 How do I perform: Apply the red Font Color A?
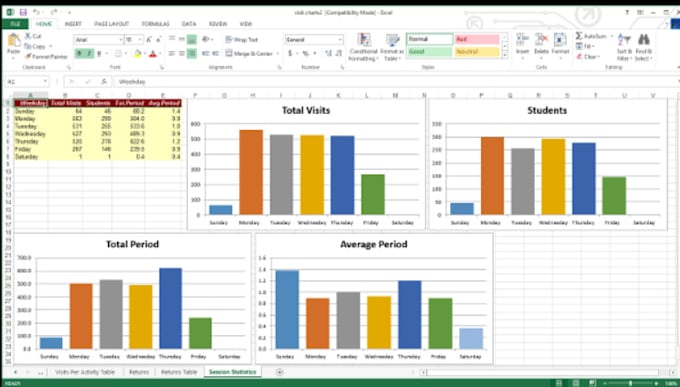[x=152, y=54]
